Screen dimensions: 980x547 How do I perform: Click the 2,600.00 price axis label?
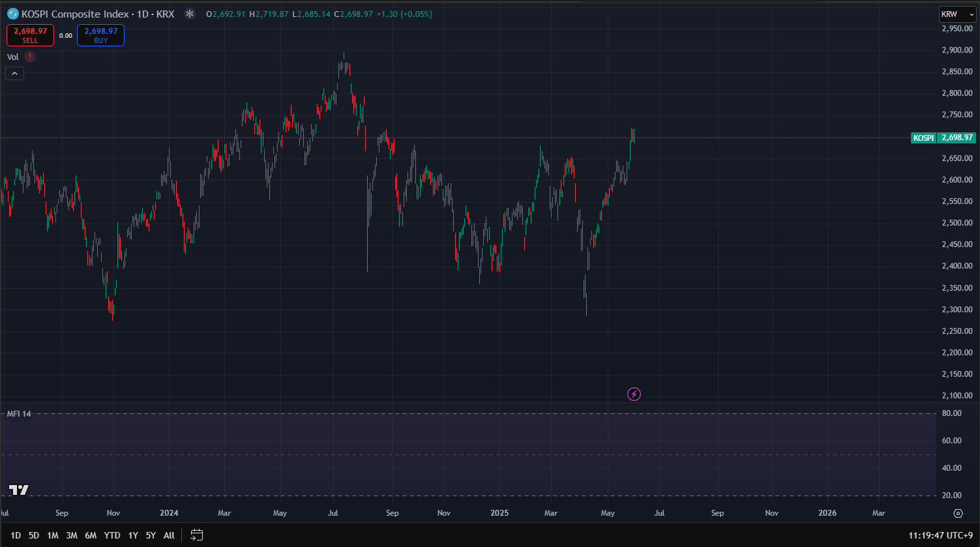click(957, 180)
